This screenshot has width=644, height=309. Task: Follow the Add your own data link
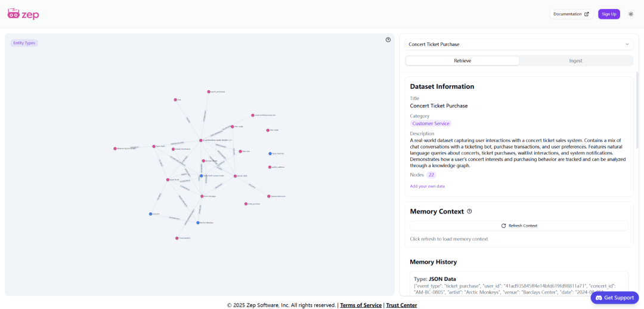click(427, 186)
